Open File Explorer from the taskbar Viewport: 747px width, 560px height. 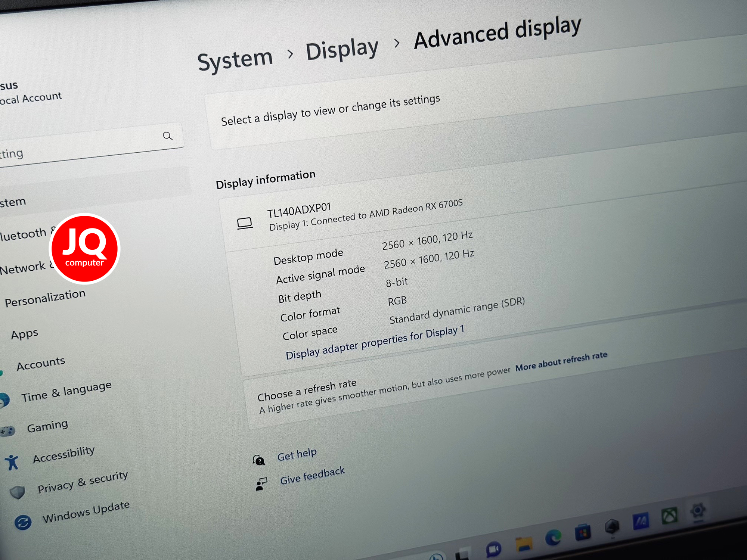pyautogui.click(x=524, y=544)
